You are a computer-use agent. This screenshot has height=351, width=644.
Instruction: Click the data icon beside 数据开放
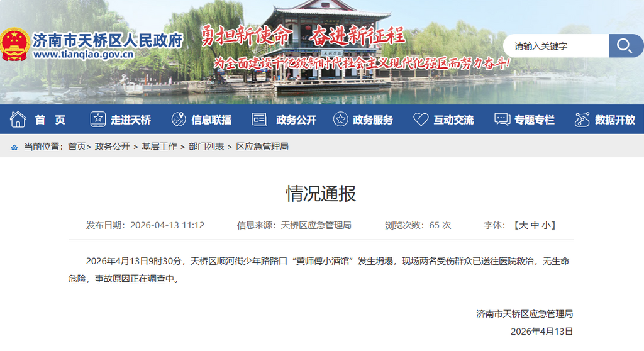click(582, 120)
